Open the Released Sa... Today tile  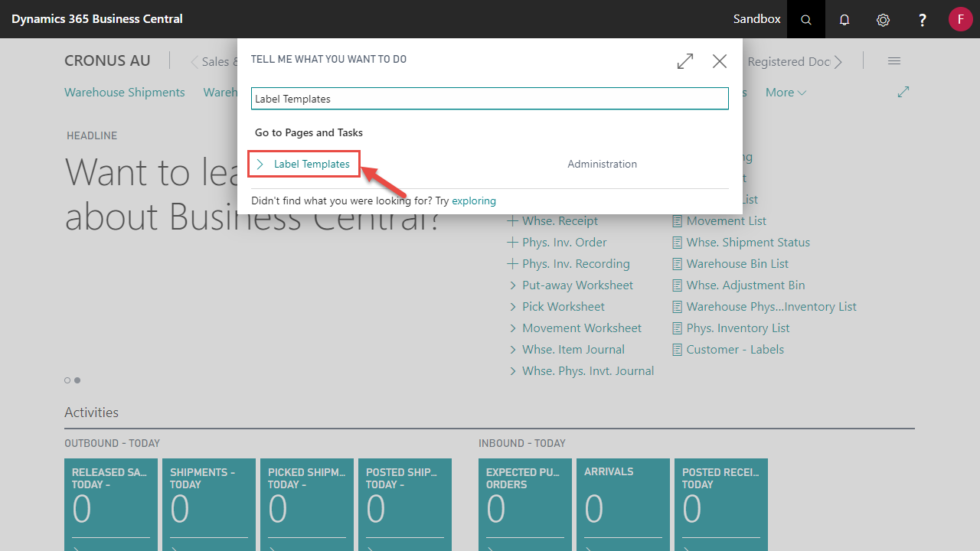click(x=111, y=504)
